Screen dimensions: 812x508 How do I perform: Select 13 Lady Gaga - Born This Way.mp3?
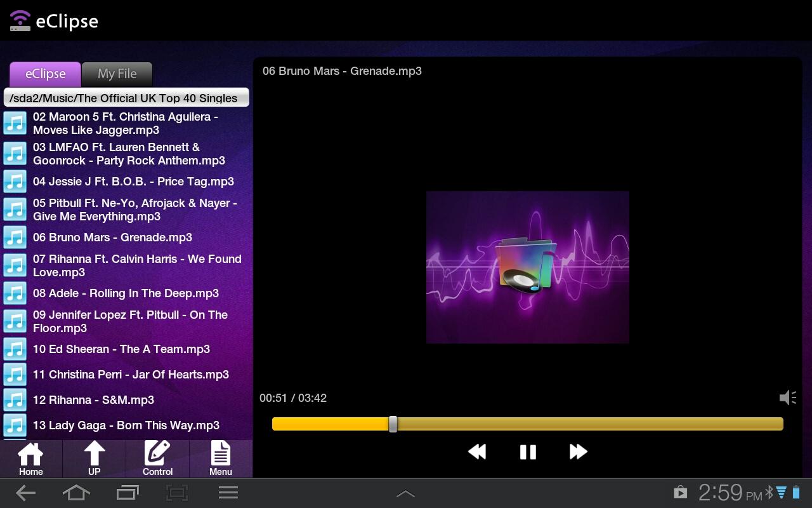click(x=126, y=425)
